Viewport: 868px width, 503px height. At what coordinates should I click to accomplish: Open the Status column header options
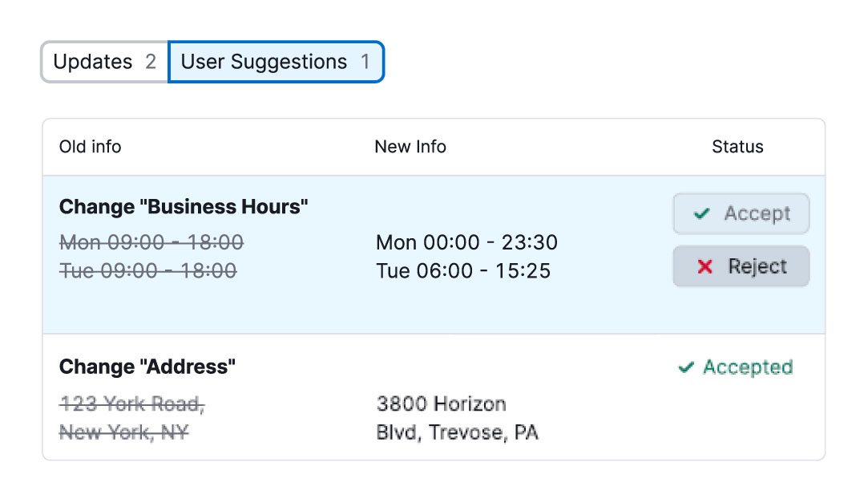point(737,147)
